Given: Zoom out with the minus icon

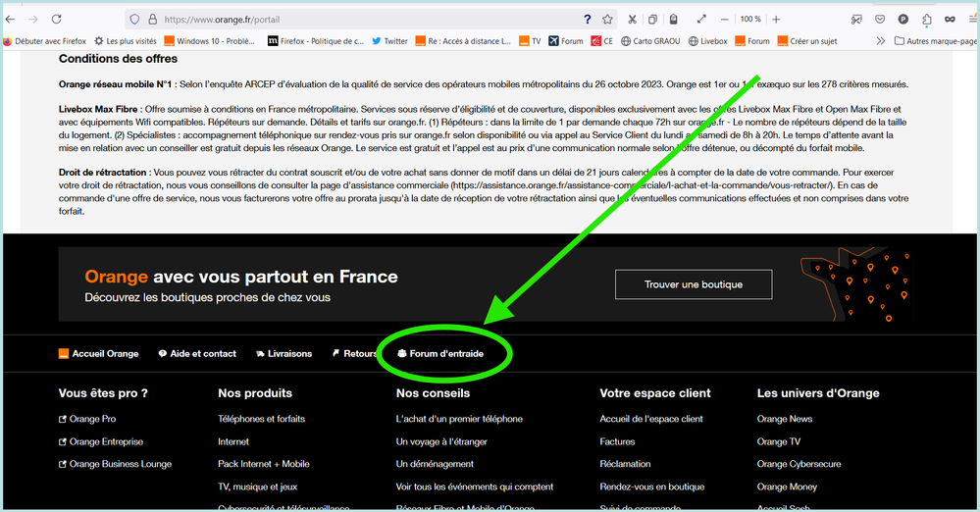Looking at the screenshot, I should coord(724,20).
